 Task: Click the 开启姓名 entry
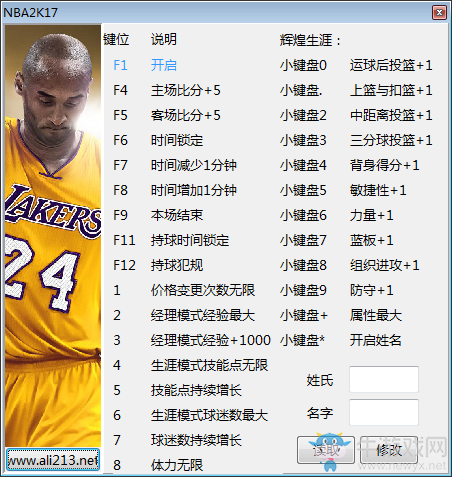point(376,340)
